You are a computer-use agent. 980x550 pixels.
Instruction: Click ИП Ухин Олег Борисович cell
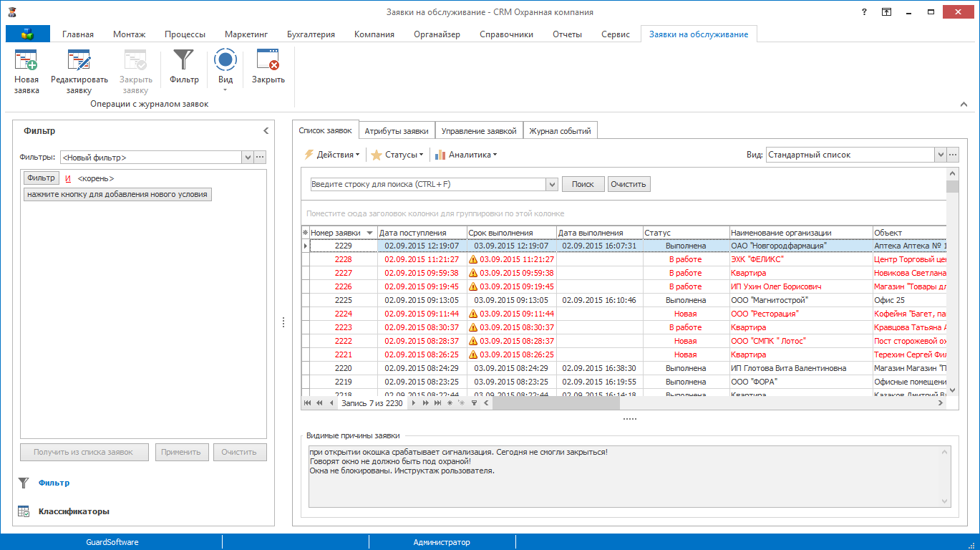(x=800, y=286)
